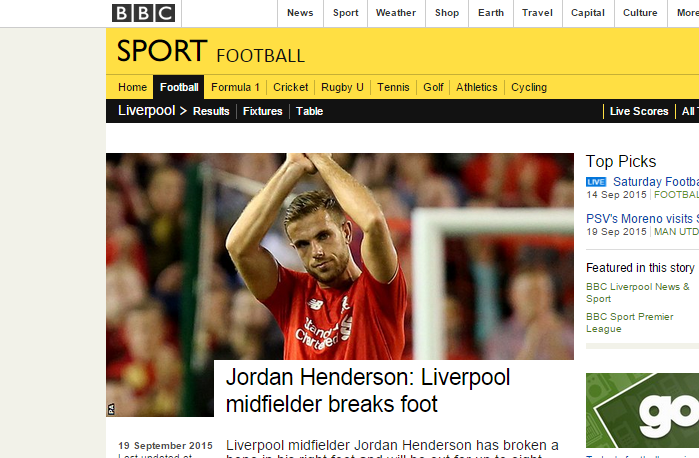
Task: Open the Rugby U section
Action: coord(342,87)
